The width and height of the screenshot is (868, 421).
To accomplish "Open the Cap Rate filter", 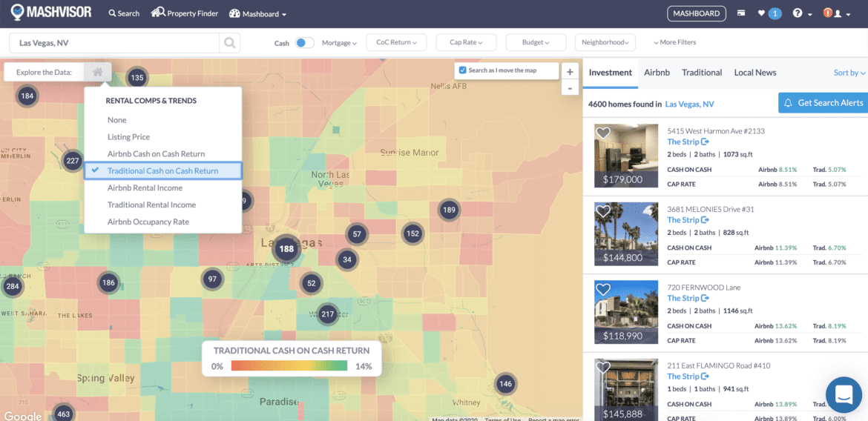I will coord(466,42).
